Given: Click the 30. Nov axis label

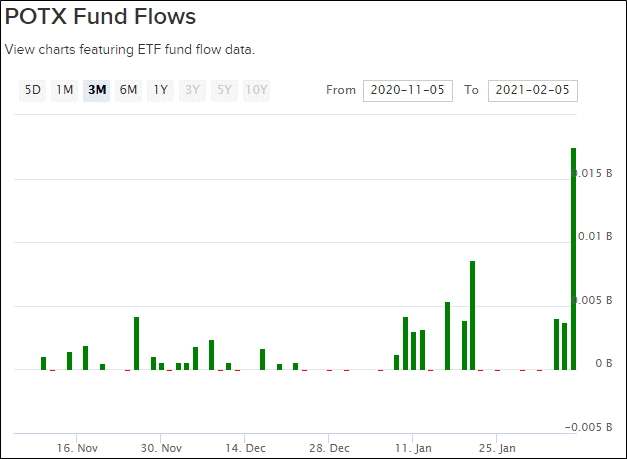Looking at the screenshot, I should pyautogui.click(x=161, y=448).
